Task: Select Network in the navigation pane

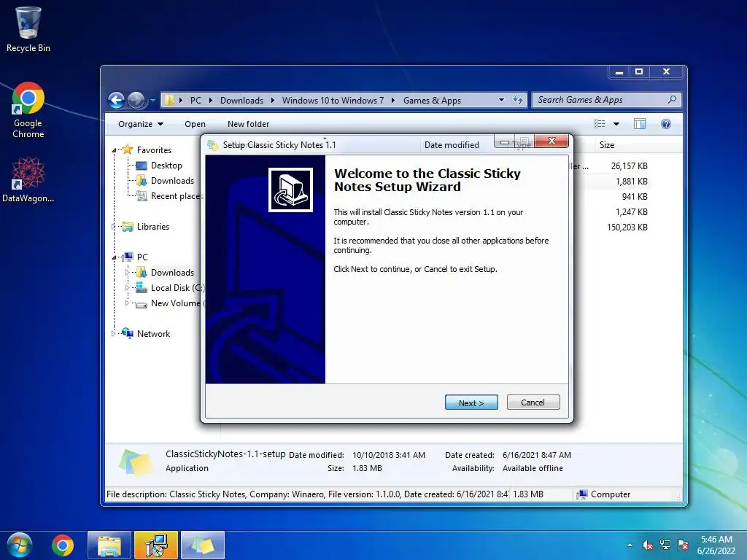Action: coord(153,334)
